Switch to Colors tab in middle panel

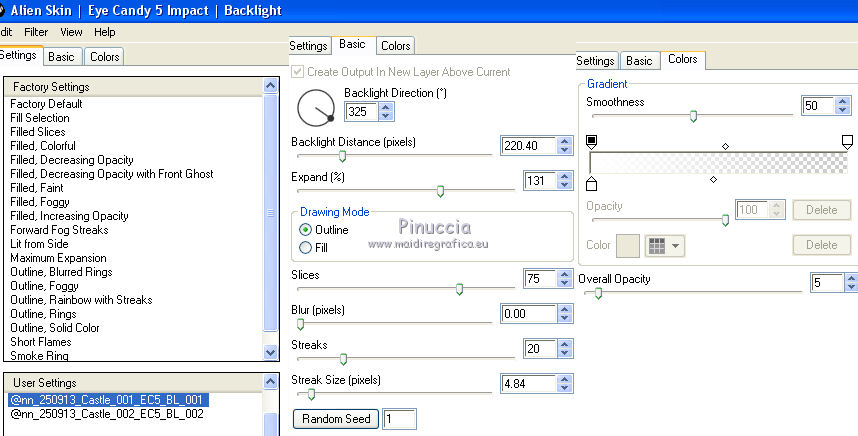pos(396,45)
